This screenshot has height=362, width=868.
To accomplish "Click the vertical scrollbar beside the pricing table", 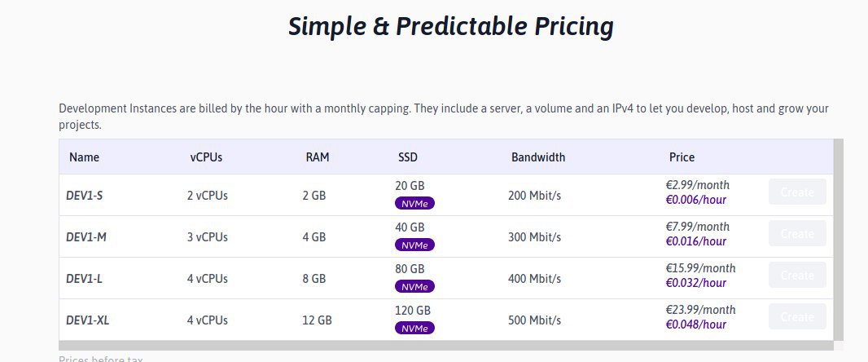I will pos(839,240).
